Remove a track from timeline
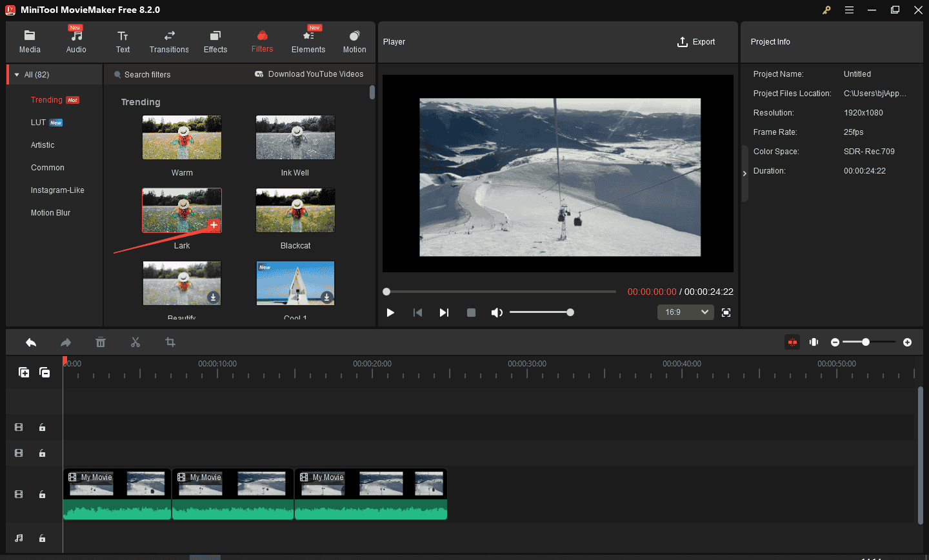 (45, 372)
